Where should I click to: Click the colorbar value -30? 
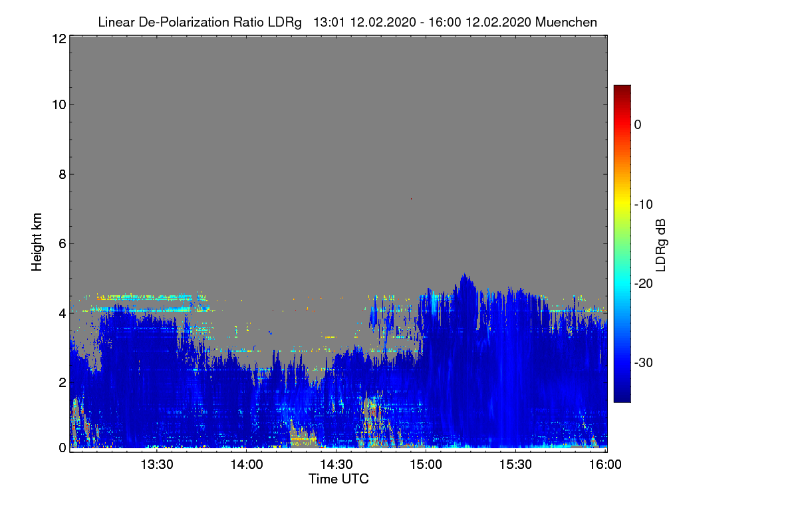point(644,362)
